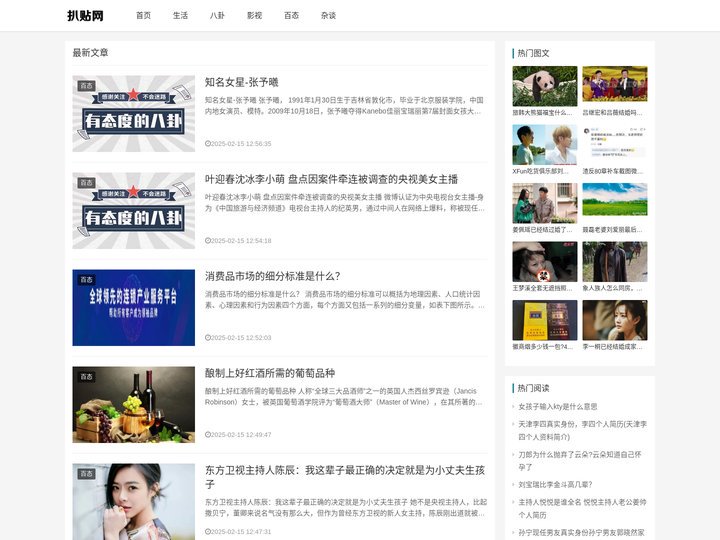
Task: Switch to the 八卦 category
Action: [217, 16]
